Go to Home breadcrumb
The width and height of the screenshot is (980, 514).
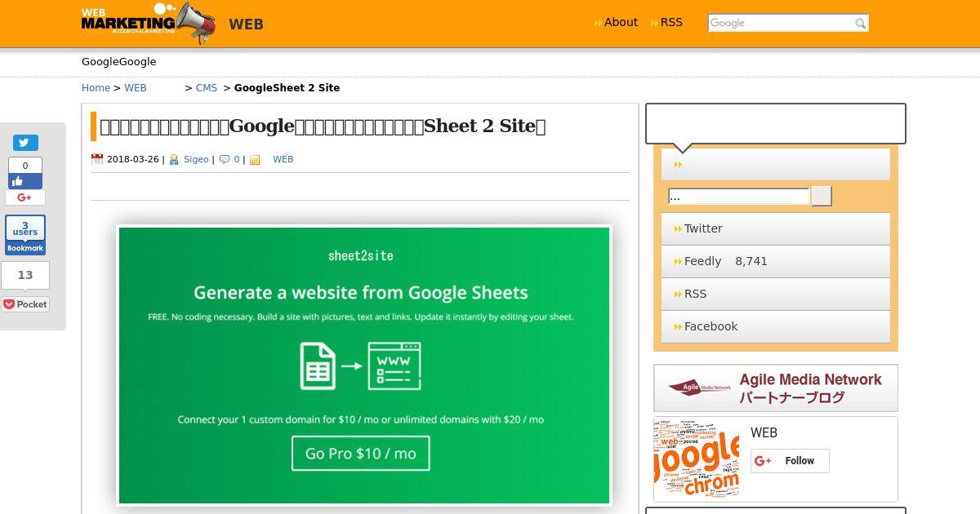coord(96,87)
